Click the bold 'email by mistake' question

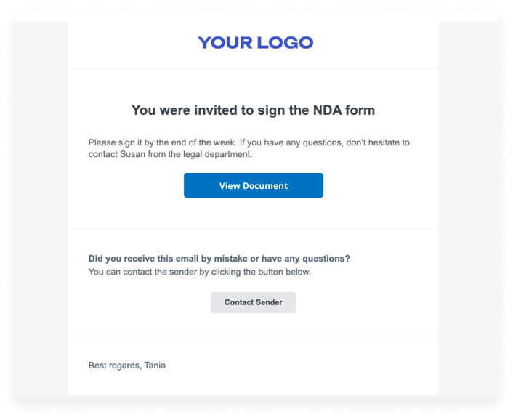[219, 258]
